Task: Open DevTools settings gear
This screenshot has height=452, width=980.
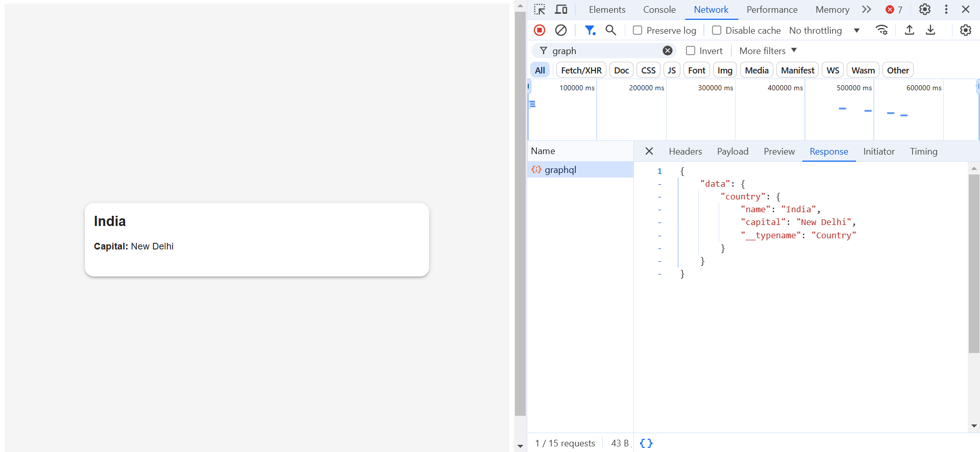Action: [x=925, y=10]
